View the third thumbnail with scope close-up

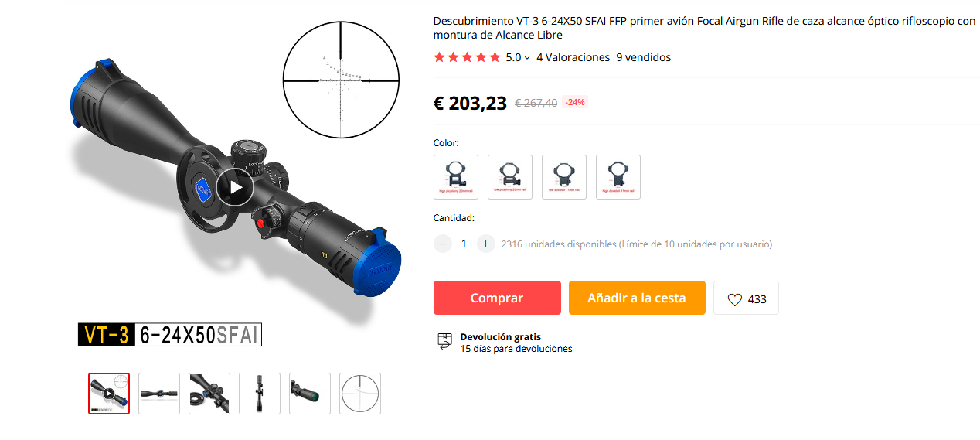(209, 394)
